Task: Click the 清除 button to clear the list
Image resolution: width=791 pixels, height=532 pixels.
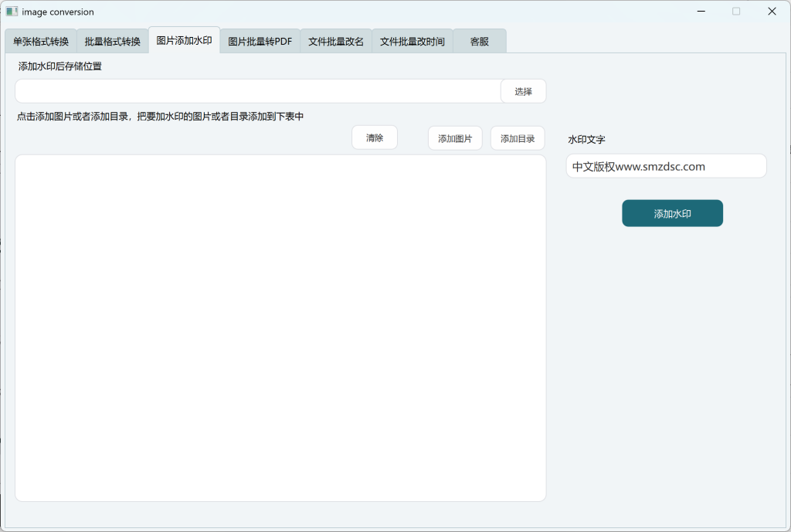Action: point(375,137)
